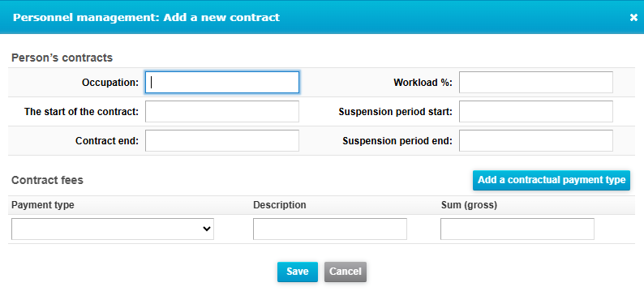Click the Sum (gross) column header

pos(469,205)
